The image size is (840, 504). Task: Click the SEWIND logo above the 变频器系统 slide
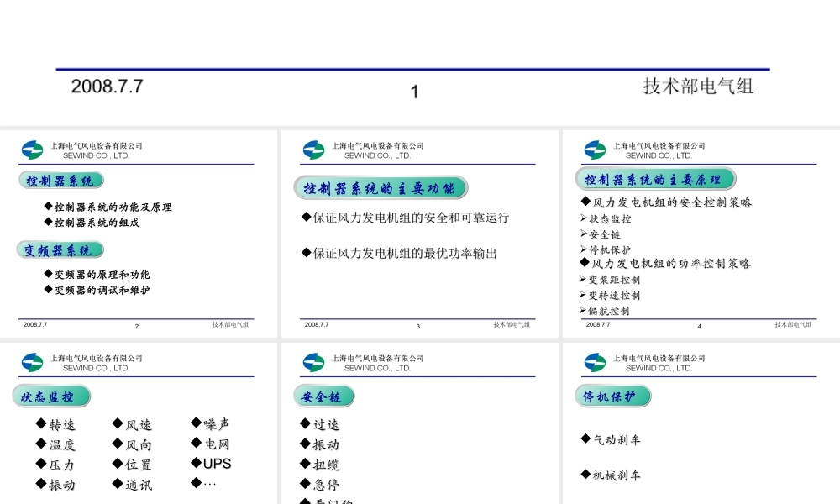click(x=32, y=150)
